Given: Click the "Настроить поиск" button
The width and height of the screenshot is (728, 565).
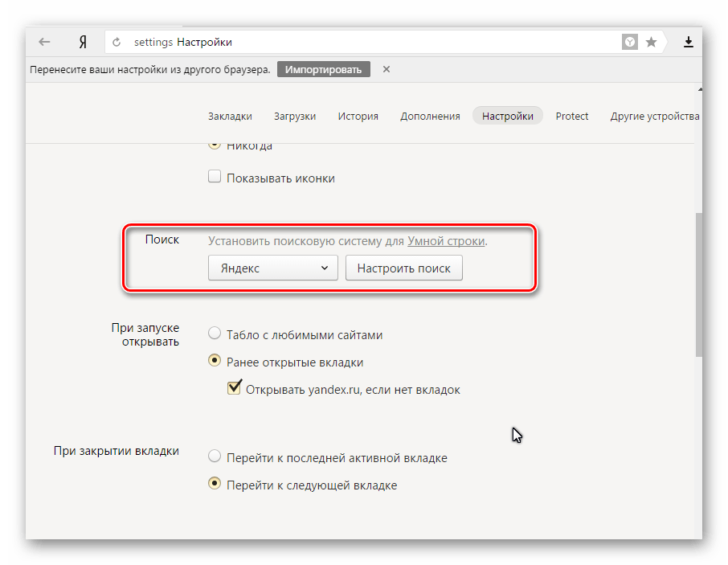Looking at the screenshot, I should pos(403,268).
